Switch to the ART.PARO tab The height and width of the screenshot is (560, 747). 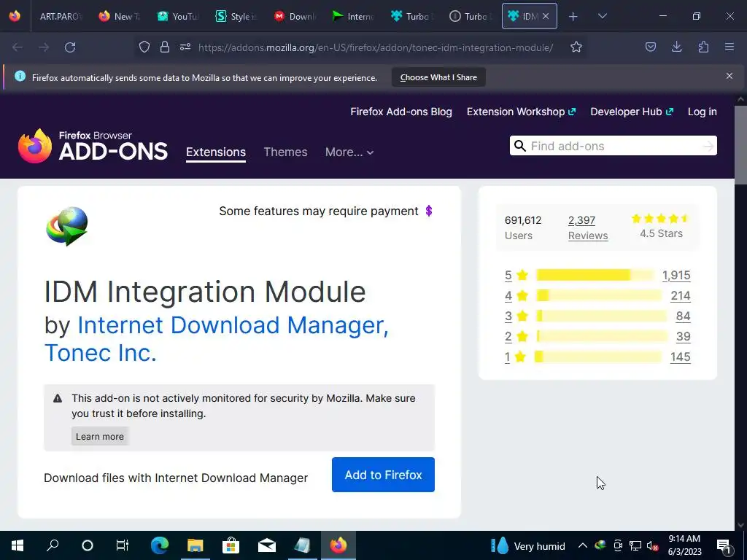(61, 16)
